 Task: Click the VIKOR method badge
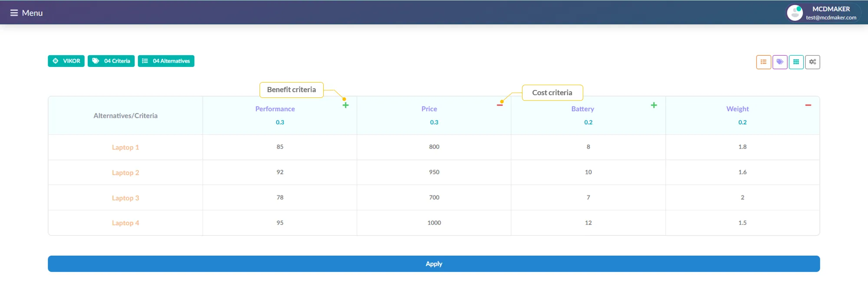coord(66,61)
